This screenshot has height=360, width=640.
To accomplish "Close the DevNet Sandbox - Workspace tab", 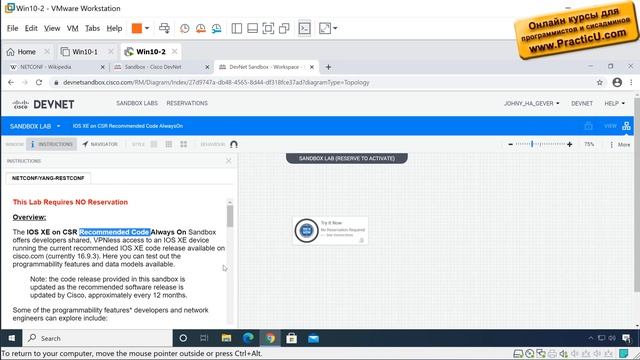I will 312,67.
